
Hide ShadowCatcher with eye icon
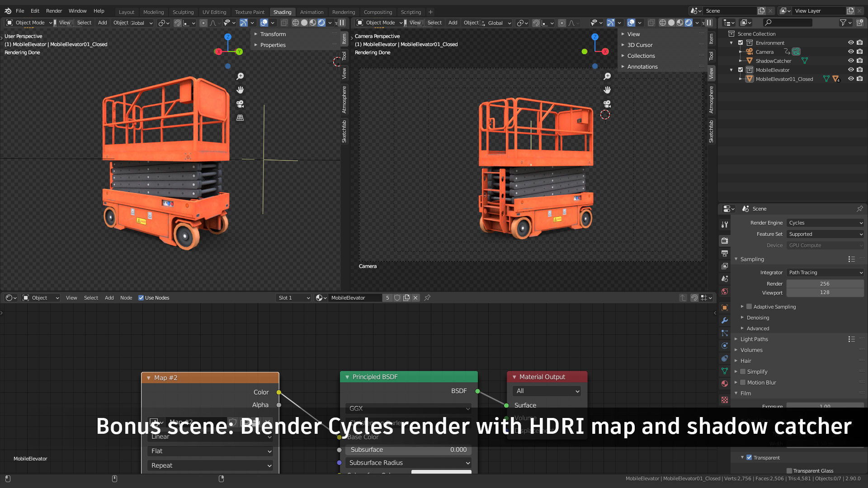(x=851, y=61)
